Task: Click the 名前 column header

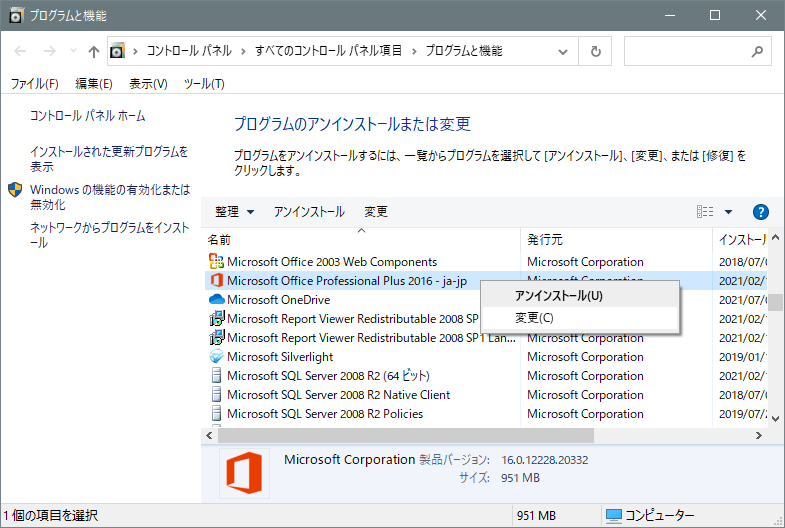Action: coord(220,240)
